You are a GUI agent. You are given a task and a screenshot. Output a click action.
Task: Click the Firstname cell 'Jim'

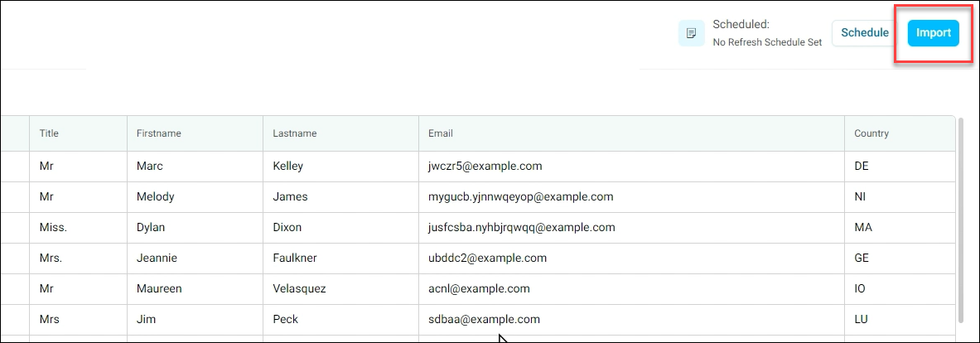pyautogui.click(x=195, y=319)
